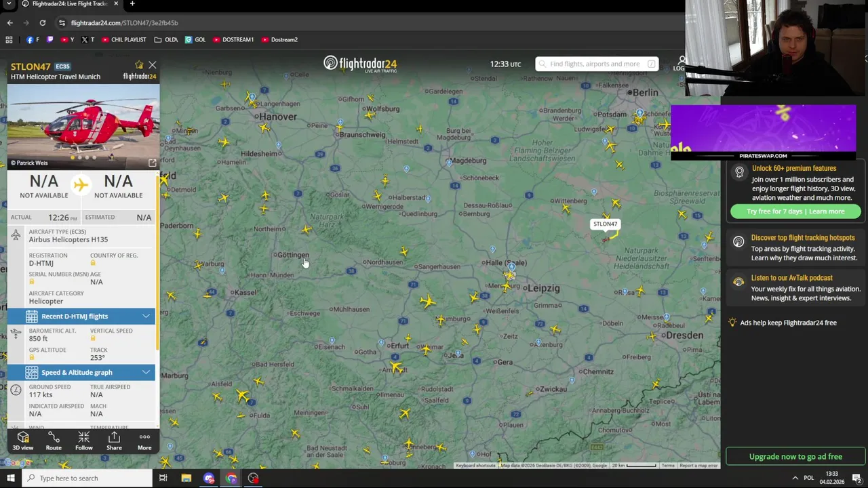Open the 3D view of the flight
The width and height of the screenshot is (868, 488).
23,441
